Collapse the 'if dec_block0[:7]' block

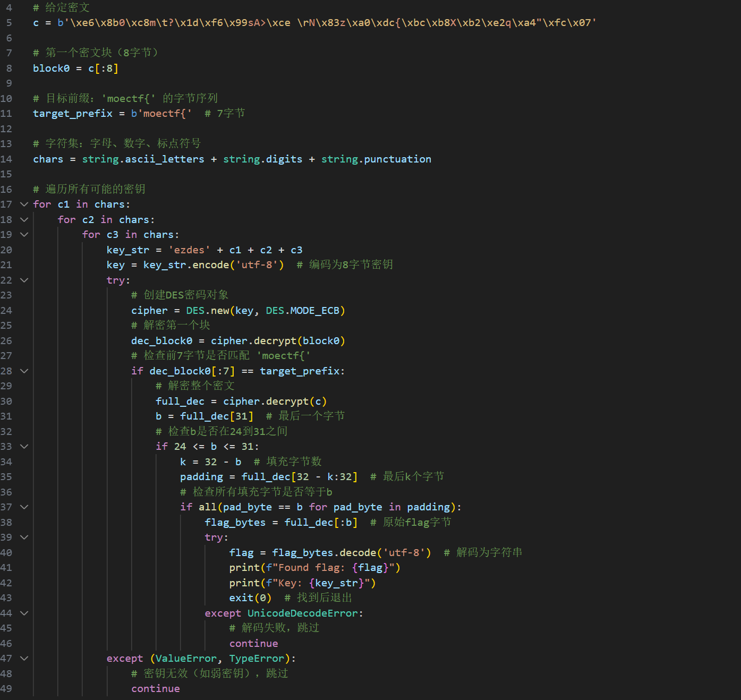coord(24,371)
